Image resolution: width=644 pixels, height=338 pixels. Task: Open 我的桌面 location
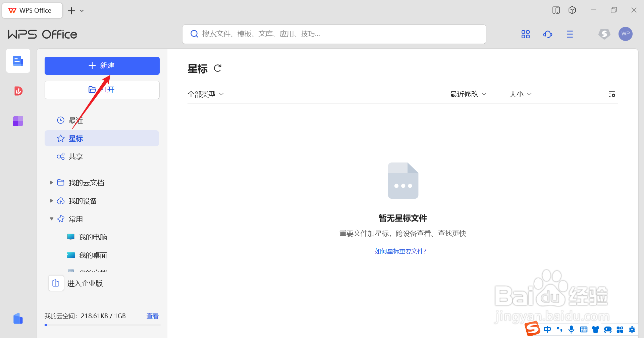(93, 255)
